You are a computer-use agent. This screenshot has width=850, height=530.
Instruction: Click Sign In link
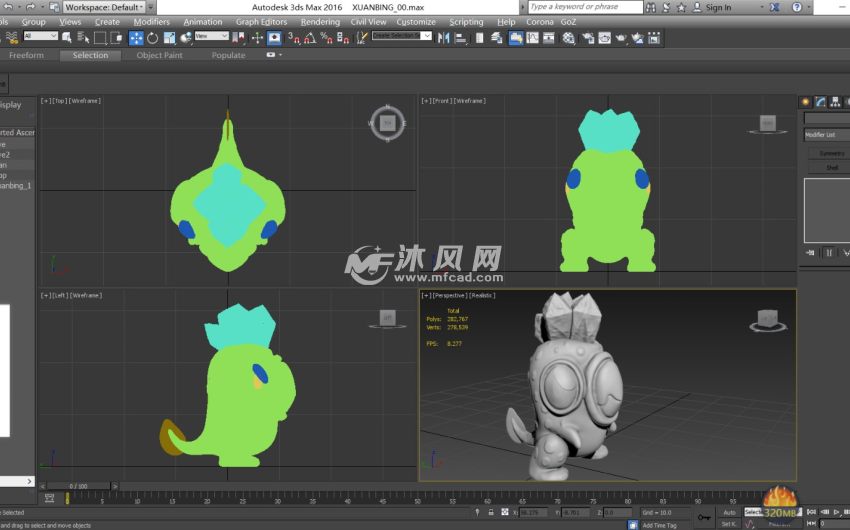tap(718, 7)
